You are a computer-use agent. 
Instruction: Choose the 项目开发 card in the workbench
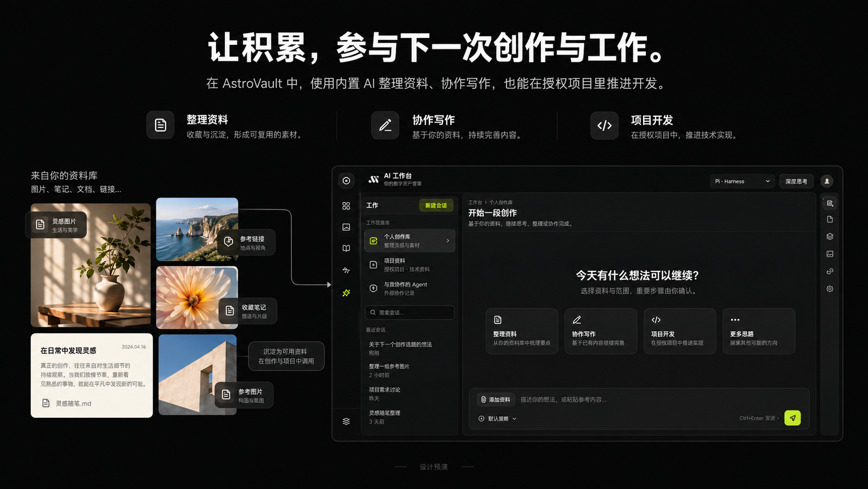680,331
